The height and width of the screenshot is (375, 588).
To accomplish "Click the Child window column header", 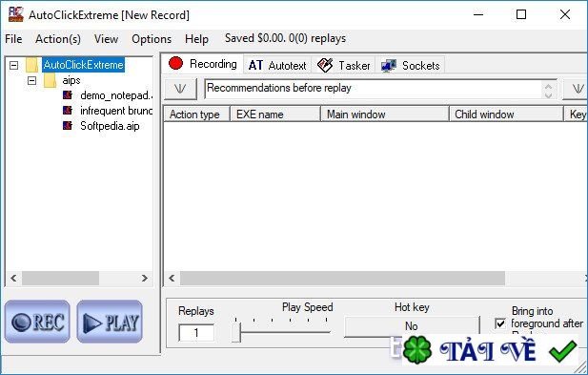I will point(506,115).
